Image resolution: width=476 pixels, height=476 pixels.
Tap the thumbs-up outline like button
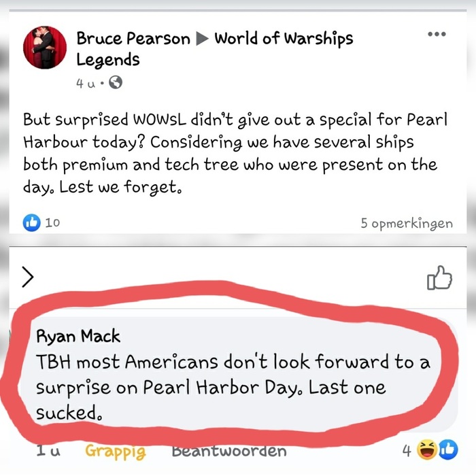(x=439, y=277)
